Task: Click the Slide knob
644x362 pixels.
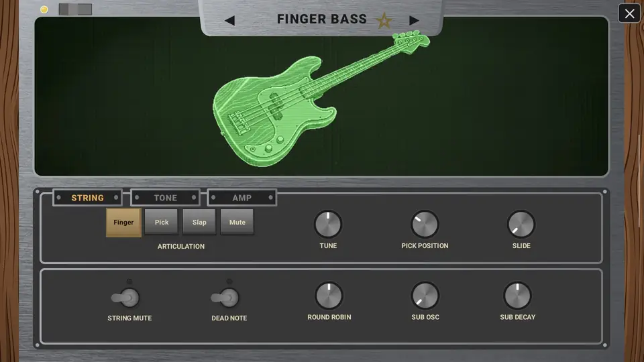Action: coord(521,224)
